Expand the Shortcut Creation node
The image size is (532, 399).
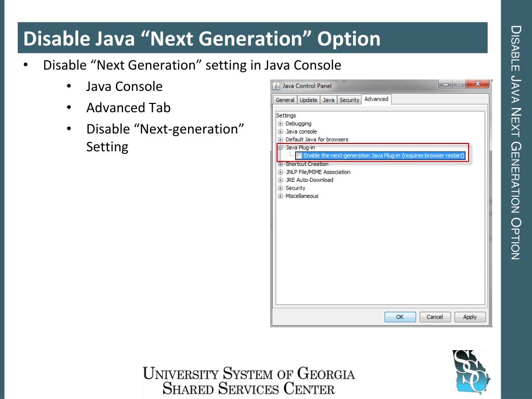click(x=280, y=164)
